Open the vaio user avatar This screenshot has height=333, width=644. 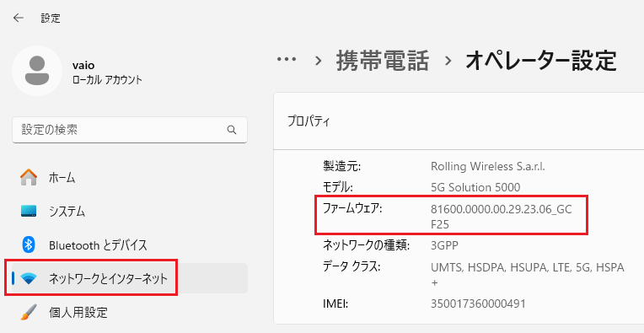point(37,71)
